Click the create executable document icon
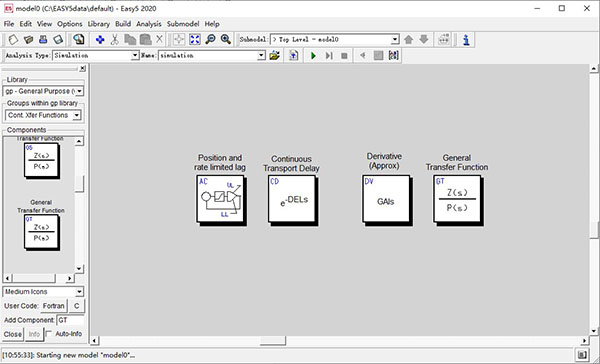Image resolution: width=600 pixels, height=364 pixels. point(293,56)
